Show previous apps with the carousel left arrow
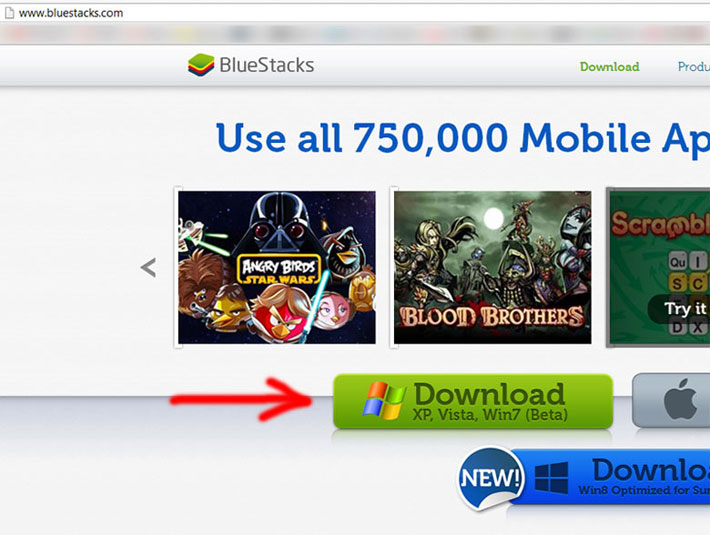This screenshot has height=535, width=710. [149, 268]
